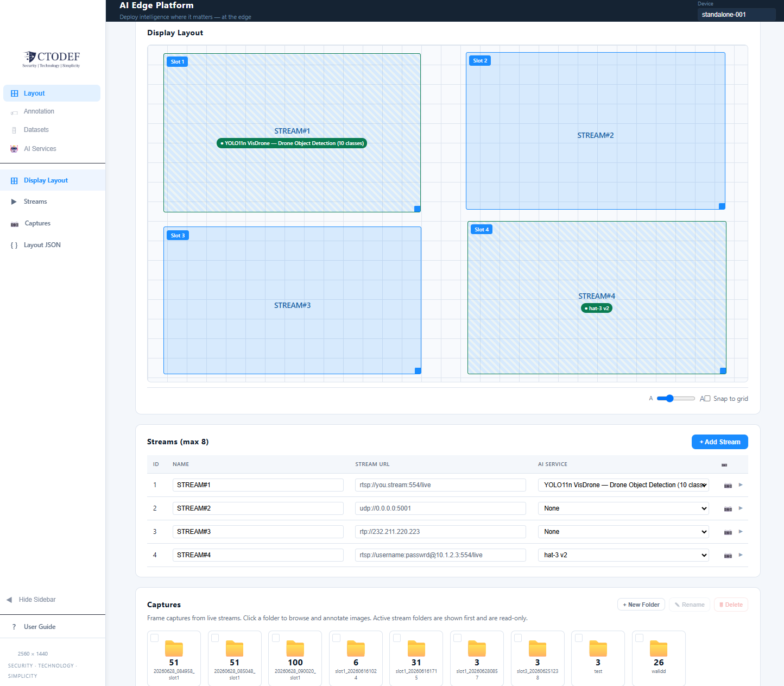Click the question mark User Guide icon

coord(14,627)
